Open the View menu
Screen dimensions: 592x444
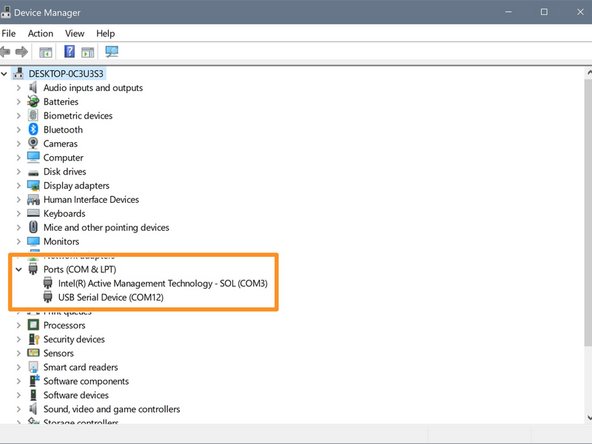pos(75,34)
